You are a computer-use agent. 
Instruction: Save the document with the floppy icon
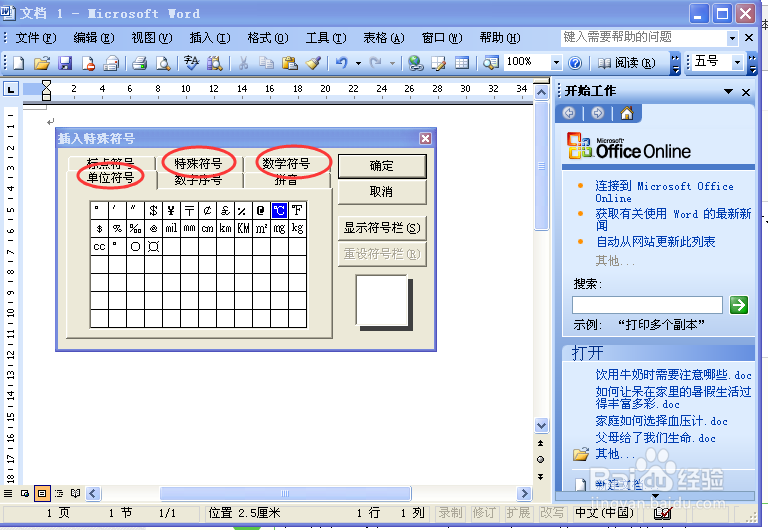pyautogui.click(x=65, y=63)
